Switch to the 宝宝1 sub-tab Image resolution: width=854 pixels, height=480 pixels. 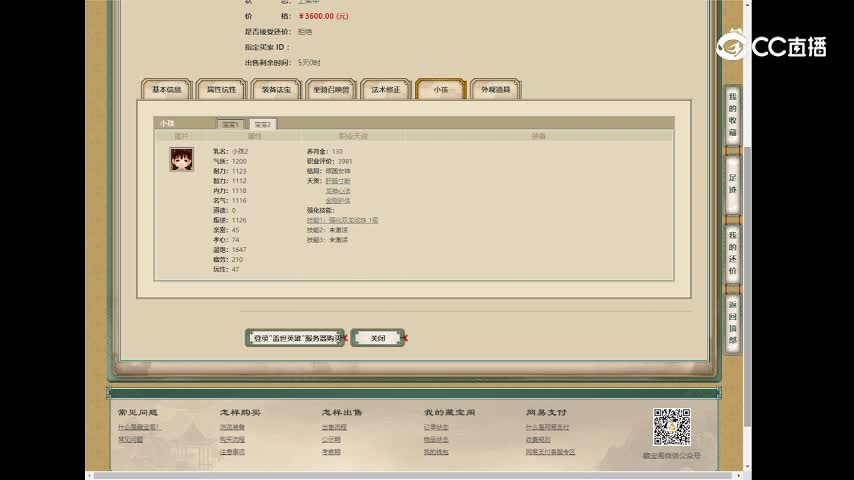pyautogui.click(x=231, y=124)
